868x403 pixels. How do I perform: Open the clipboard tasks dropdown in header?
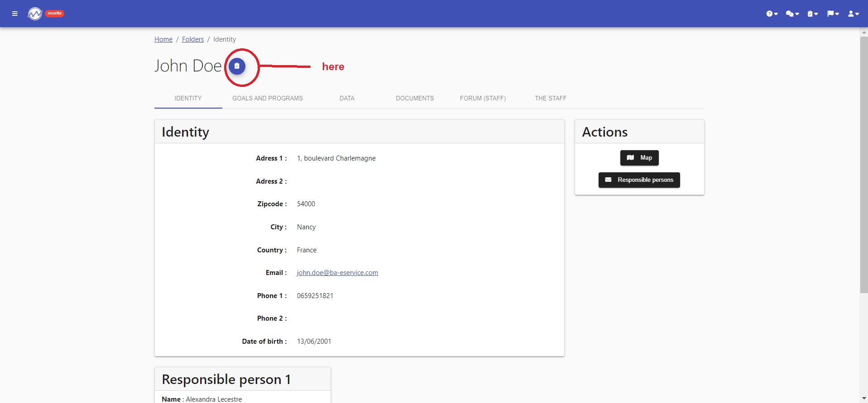(813, 14)
